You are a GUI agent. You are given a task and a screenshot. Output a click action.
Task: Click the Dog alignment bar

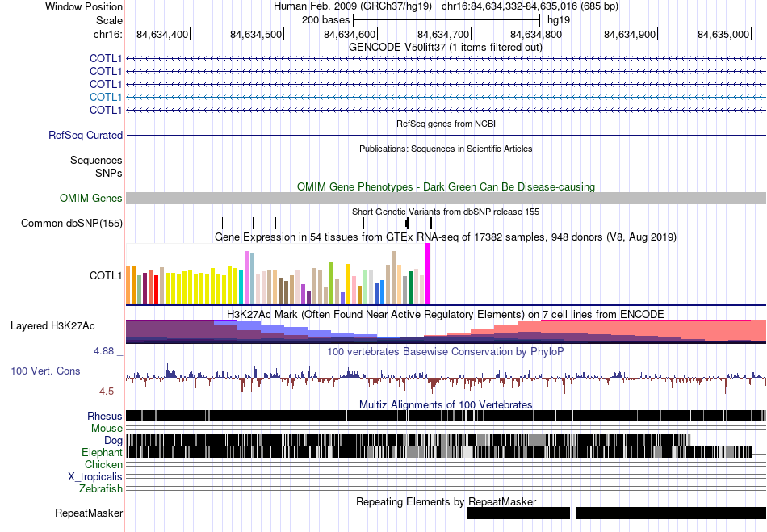tap(408, 440)
